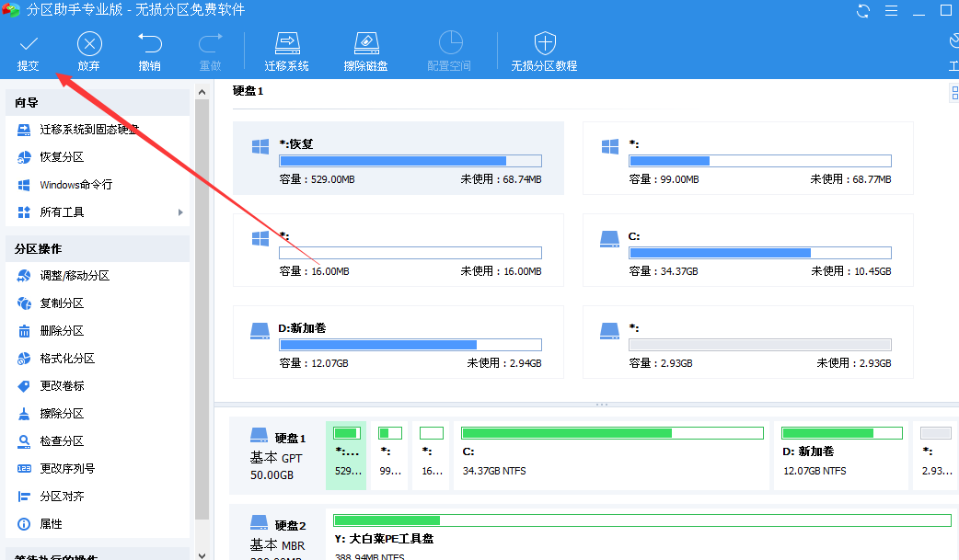
Task: Click the 放弃 discard icon
Action: pos(89,44)
